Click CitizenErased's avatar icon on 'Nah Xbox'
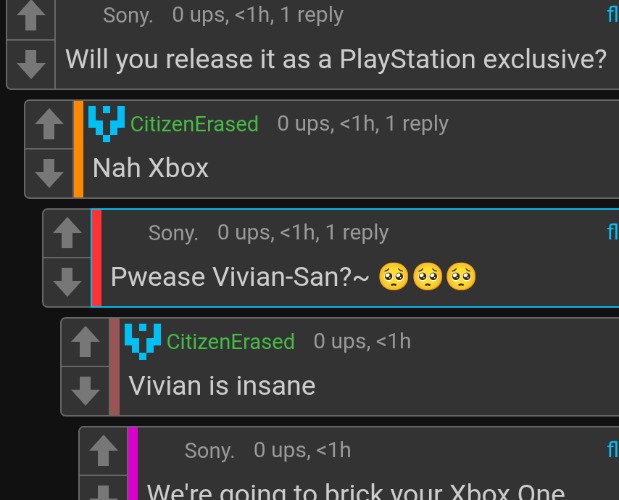The height and width of the screenshot is (500, 619). 107,124
